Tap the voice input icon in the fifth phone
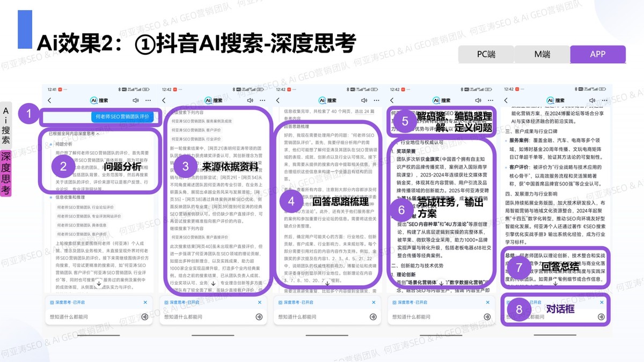The height and width of the screenshot is (362, 644). click(602, 317)
